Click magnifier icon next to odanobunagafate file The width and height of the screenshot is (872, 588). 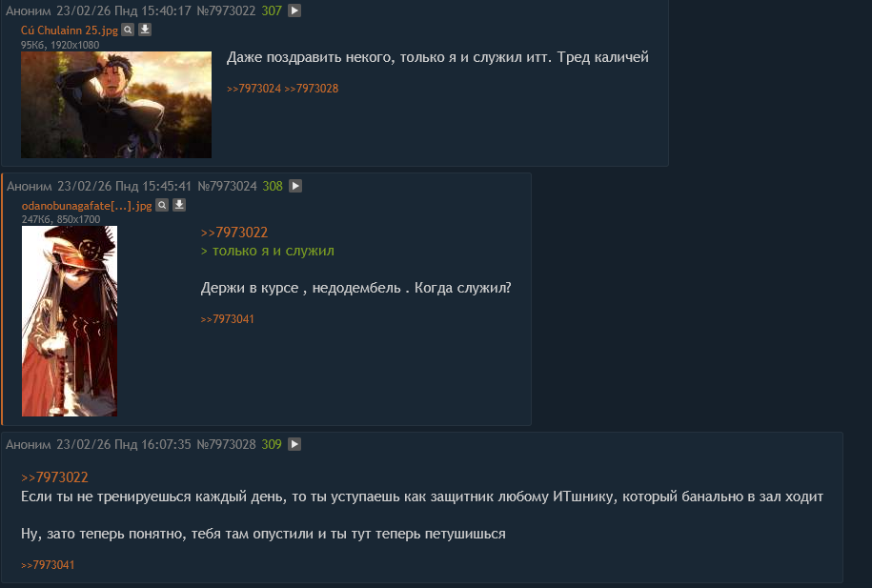(x=162, y=205)
